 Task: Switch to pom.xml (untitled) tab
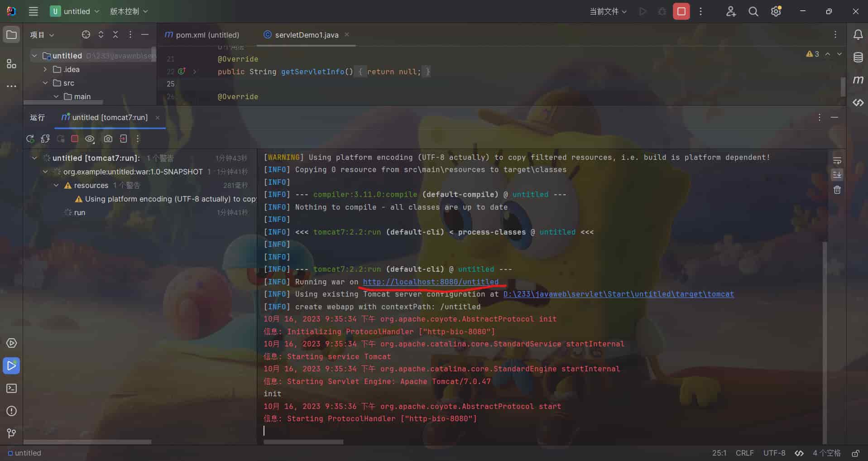[202, 35]
